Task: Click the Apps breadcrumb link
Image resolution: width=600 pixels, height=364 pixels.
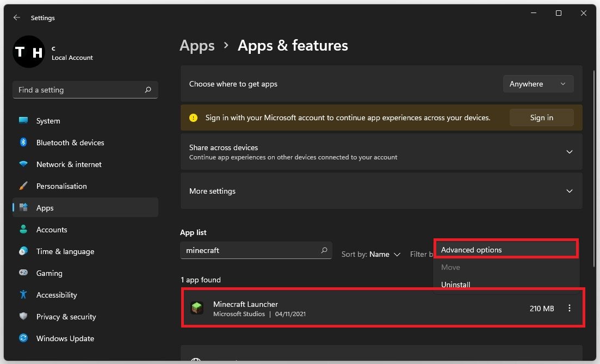Action: point(197,46)
